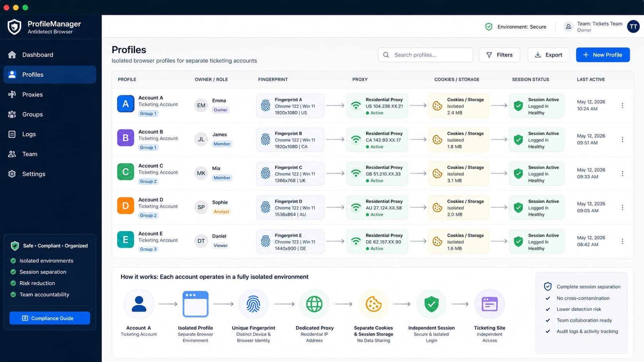The image size is (644, 362).
Task: Click 'Risk reduction' check item
Action: pos(32,283)
